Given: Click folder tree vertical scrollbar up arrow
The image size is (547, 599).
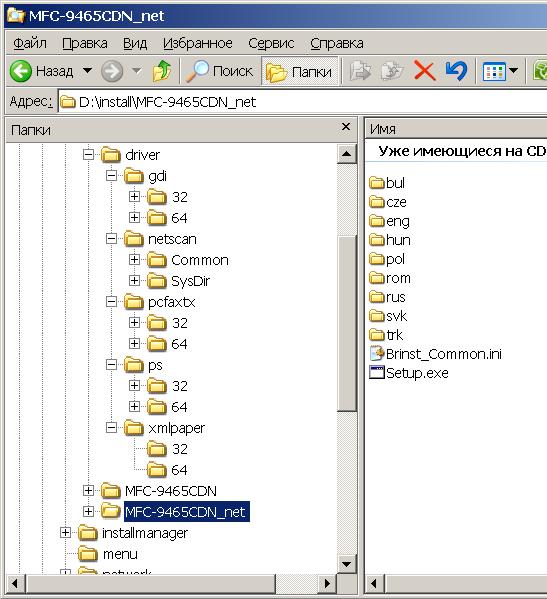Looking at the screenshot, I should click(x=346, y=154).
